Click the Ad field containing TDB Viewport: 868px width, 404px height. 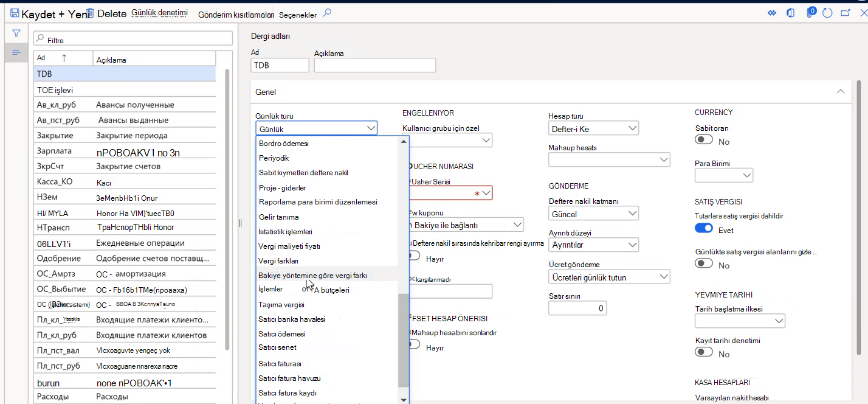[280, 65]
